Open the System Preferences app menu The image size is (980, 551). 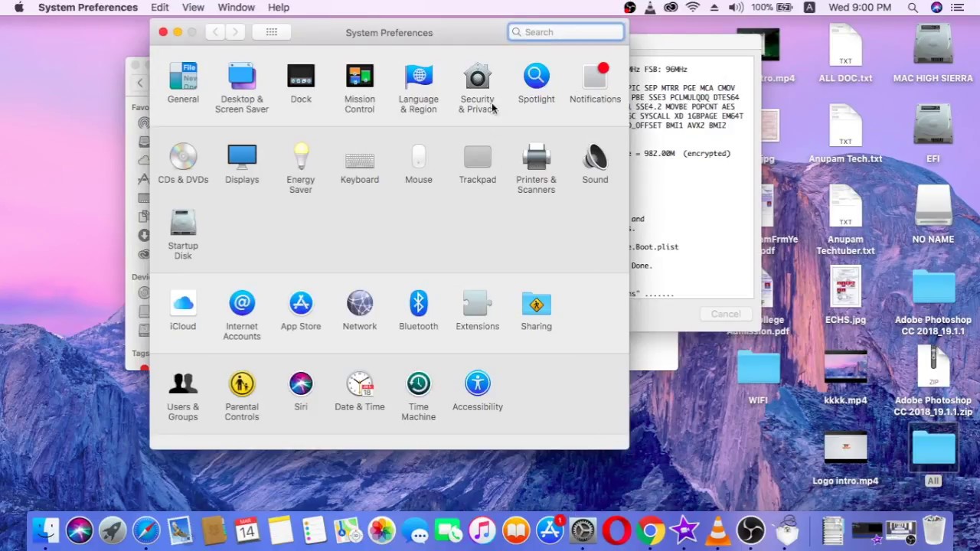[88, 8]
